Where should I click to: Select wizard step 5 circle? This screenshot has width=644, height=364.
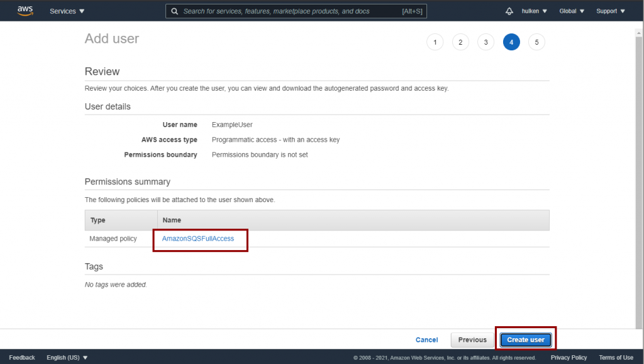point(536,42)
